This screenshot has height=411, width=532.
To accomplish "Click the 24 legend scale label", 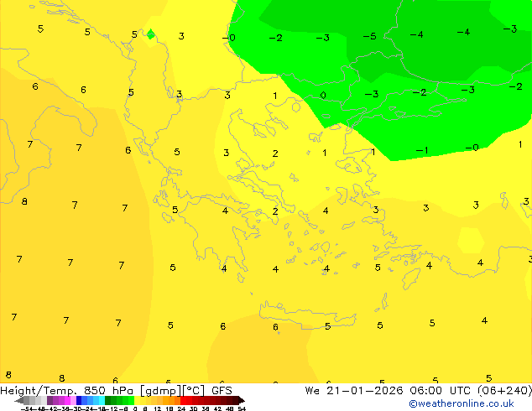I will pyautogui.click(x=181, y=409).
